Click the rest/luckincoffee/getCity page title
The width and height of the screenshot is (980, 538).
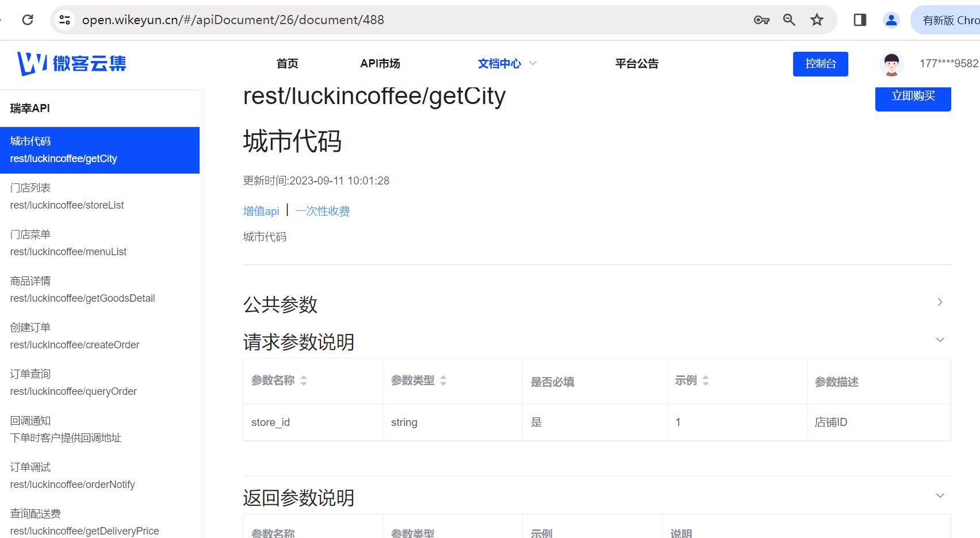point(374,96)
